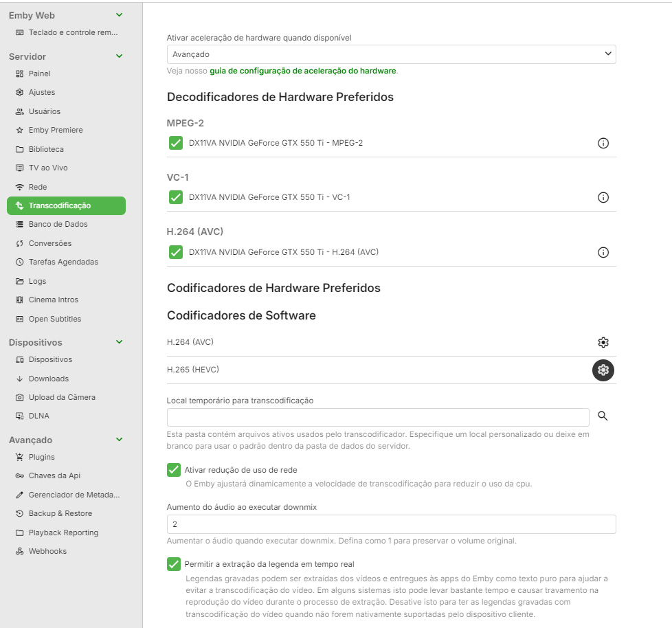Uncheck DX11VA GeForce MPEG-2 decoder checkbox
This screenshot has width=672, height=628.
[175, 143]
